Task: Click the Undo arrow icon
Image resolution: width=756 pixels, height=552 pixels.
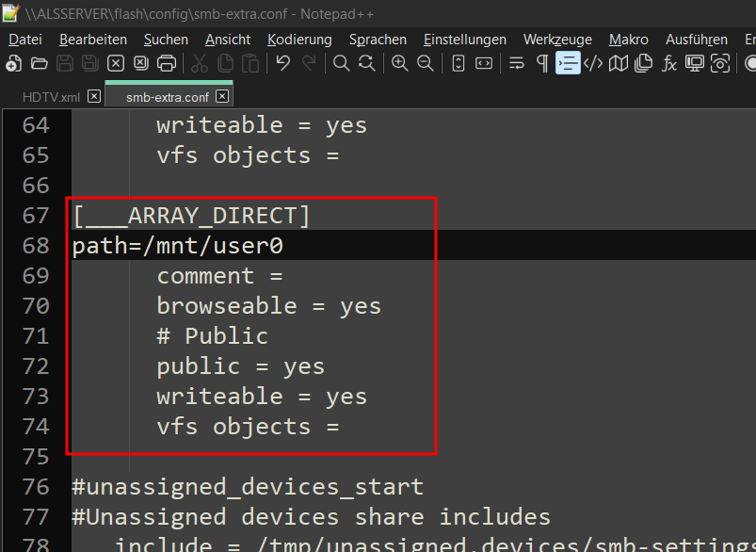Action: point(283,63)
